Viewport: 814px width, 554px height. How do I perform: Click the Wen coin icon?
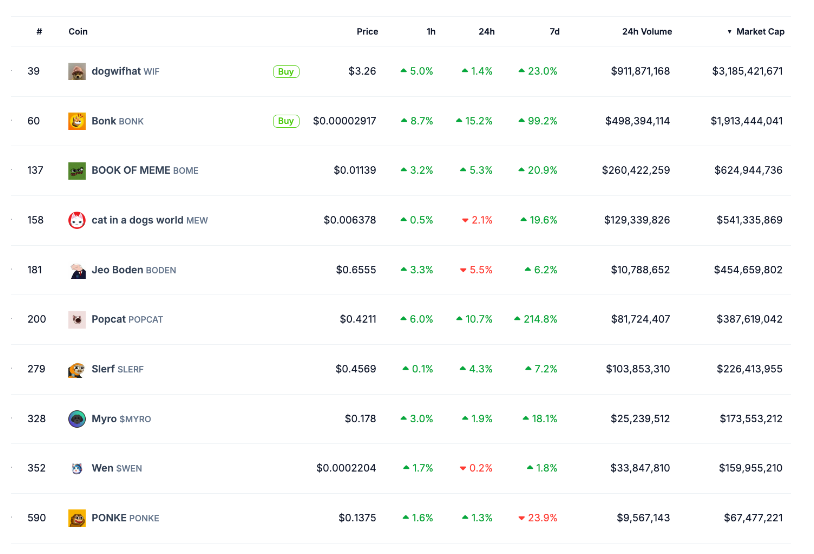77,468
